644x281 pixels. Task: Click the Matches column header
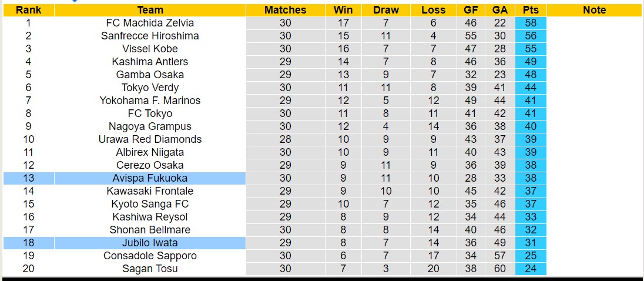click(x=285, y=10)
